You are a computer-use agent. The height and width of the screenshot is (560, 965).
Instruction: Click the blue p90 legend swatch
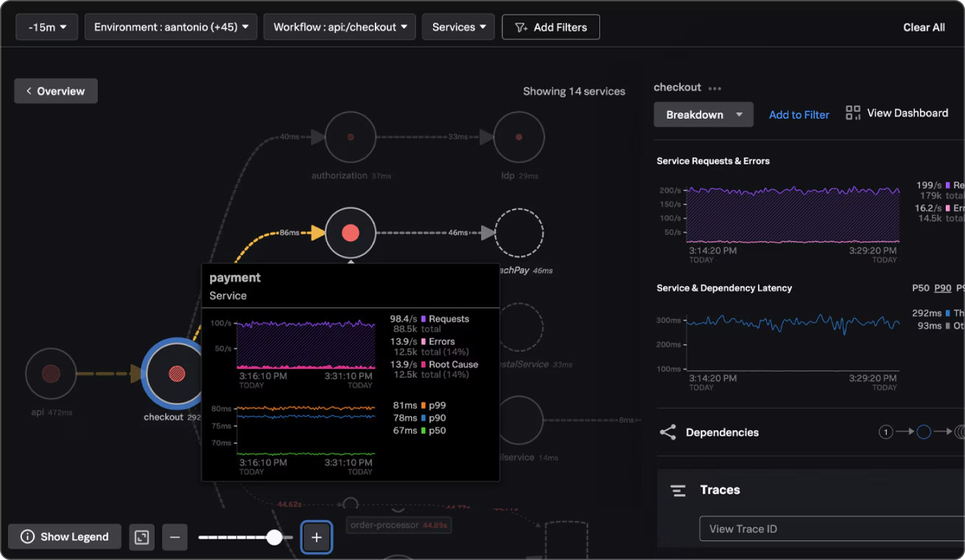coord(424,418)
